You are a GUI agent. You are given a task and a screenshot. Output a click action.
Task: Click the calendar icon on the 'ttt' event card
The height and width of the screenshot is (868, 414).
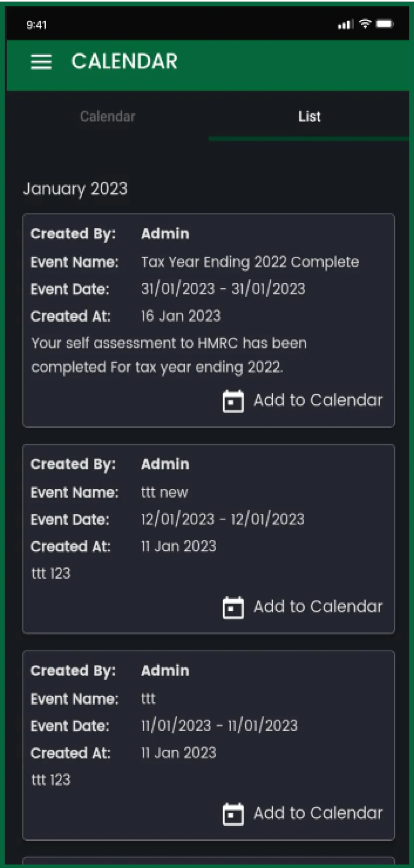point(233,813)
